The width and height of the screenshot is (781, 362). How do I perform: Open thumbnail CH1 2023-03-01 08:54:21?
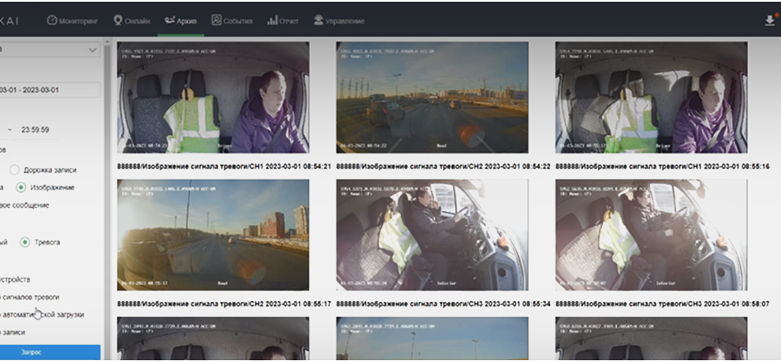[x=213, y=97]
